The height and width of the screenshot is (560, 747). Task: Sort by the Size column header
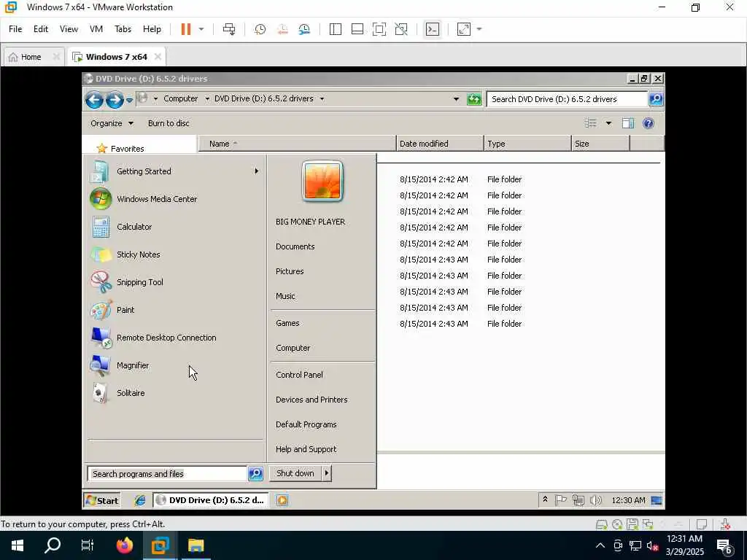(x=600, y=144)
